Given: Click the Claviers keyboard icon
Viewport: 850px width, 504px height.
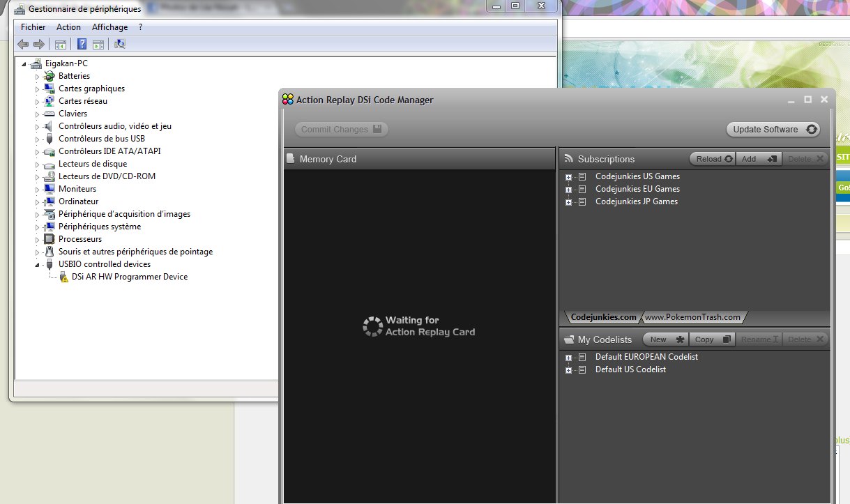Looking at the screenshot, I should (x=49, y=114).
